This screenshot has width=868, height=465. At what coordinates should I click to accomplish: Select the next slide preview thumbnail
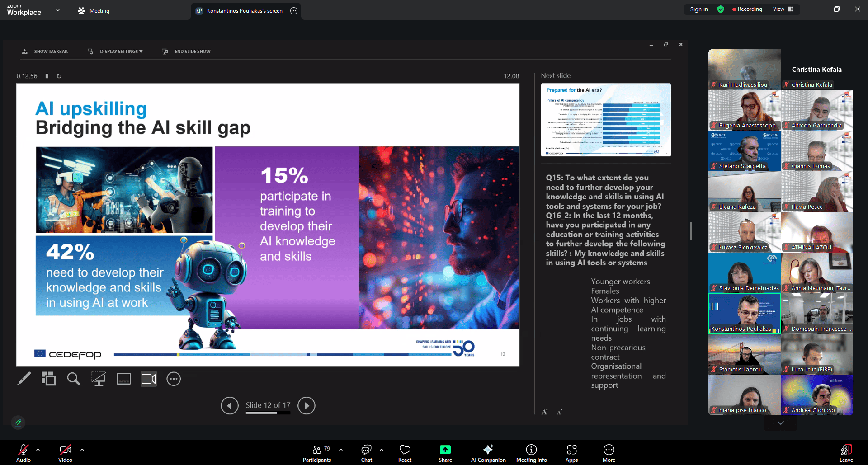point(605,120)
